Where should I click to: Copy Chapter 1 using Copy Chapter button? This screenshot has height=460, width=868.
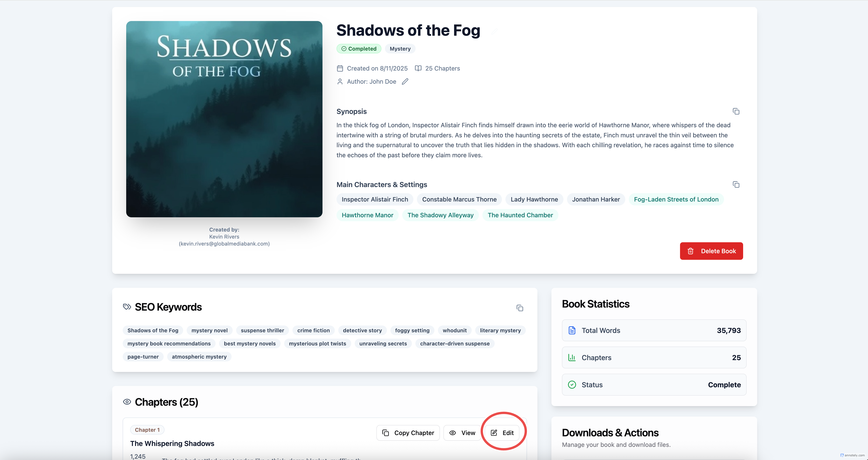coord(408,433)
